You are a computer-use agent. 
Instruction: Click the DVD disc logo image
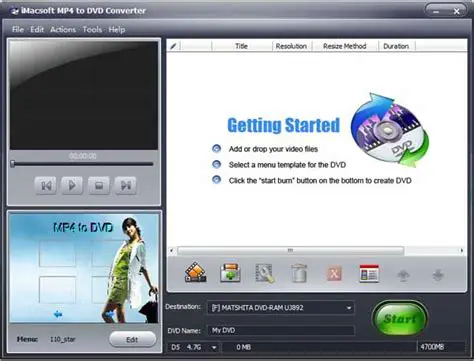tap(390, 130)
